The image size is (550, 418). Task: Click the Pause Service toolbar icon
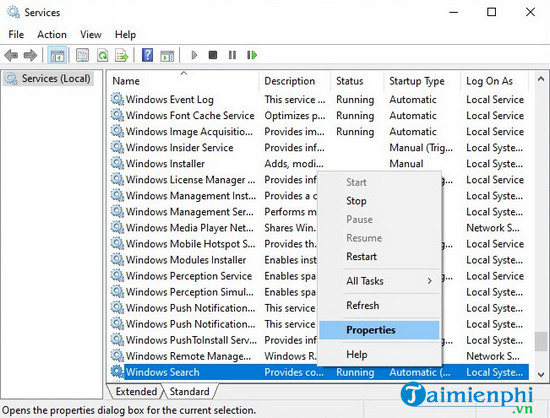pyautogui.click(x=232, y=55)
